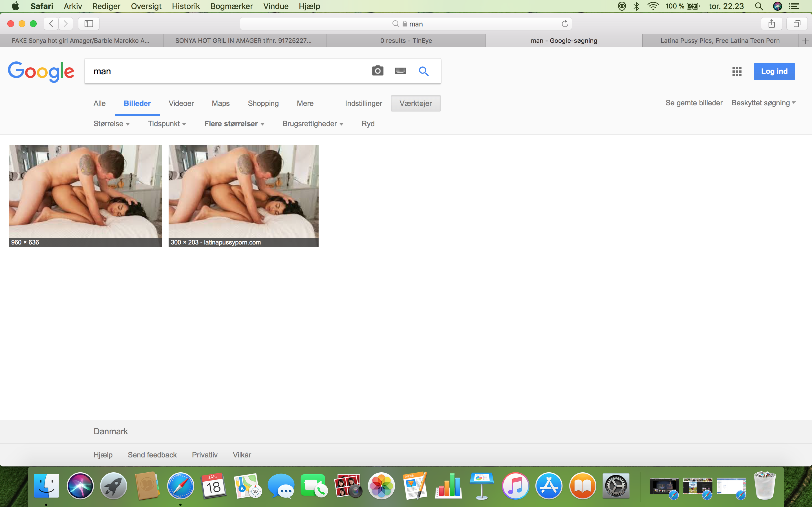Click the search-by-image camera icon

tap(378, 71)
